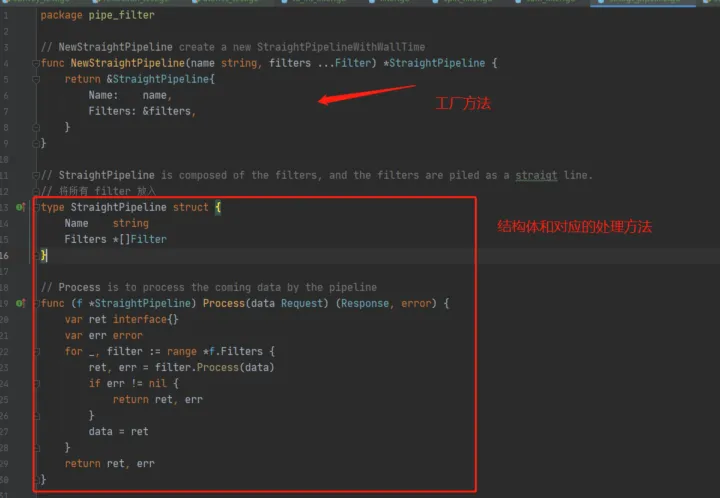Click filter.Process(data) call
The width and height of the screenshot is (720, 498).
pyautogui.click(x=214, y=368)
